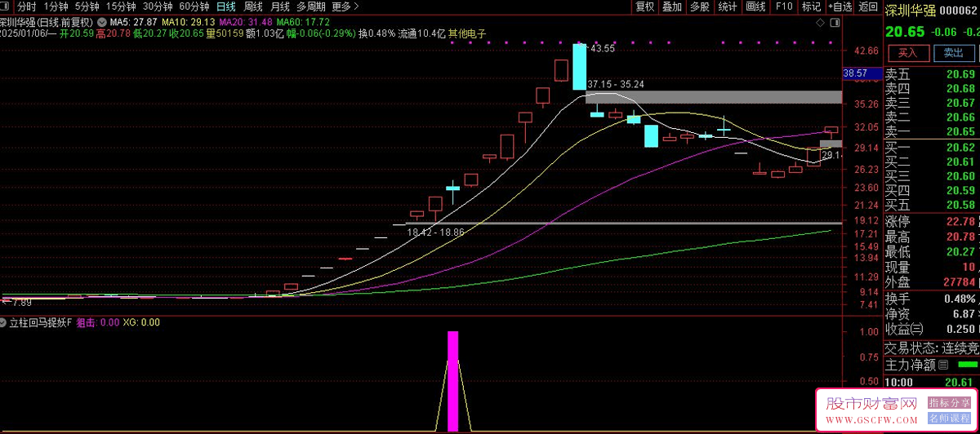
Task: Click the MA60: 17.72 indicator label
Action: point(303,22)
